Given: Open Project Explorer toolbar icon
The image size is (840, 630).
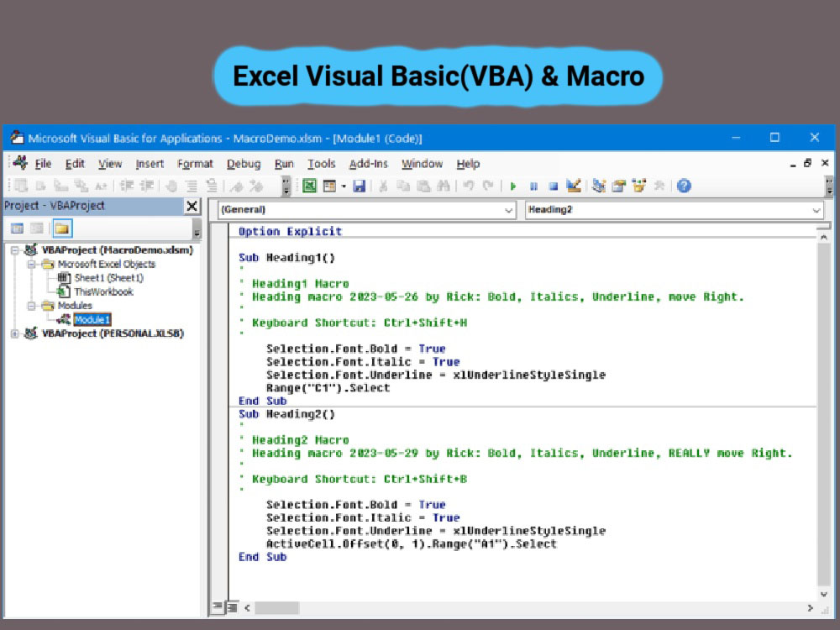Looking at the screenshot, I should 599,186.
